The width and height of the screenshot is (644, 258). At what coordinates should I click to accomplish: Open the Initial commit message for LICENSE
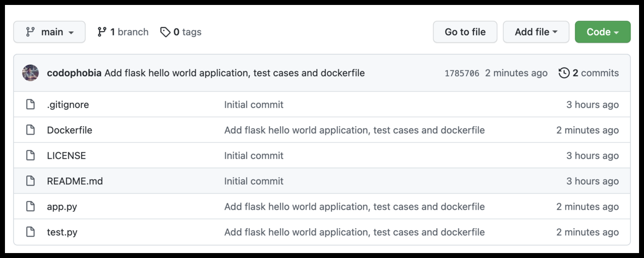click(x=254, y=155)
